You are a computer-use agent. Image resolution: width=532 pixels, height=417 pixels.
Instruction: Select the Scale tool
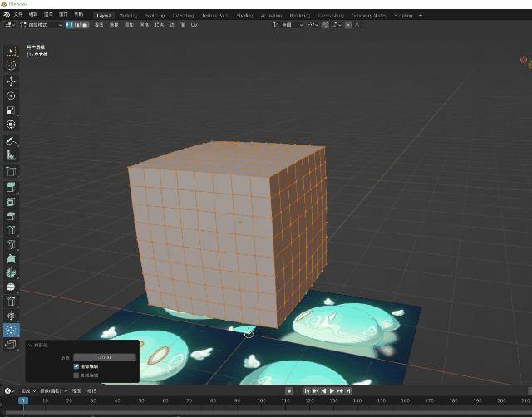coord(11,110)
